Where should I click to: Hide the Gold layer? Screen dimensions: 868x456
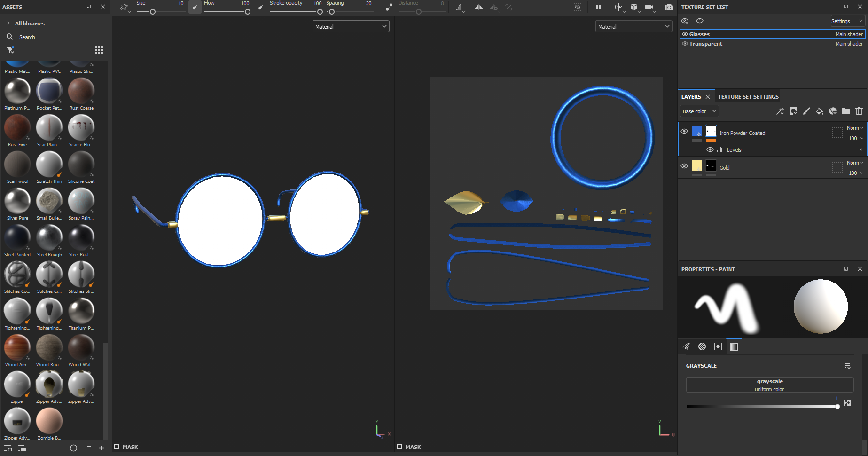684,166
